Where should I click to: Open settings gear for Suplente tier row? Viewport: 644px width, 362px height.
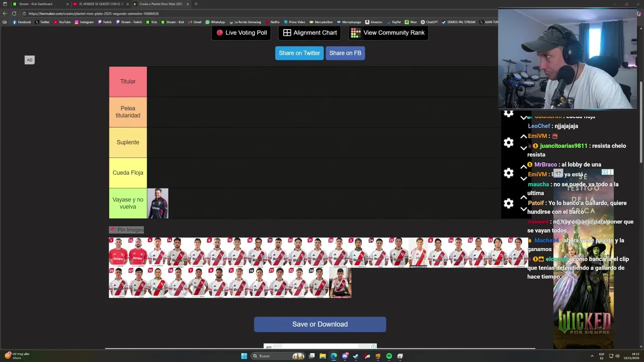pyautogui.click(x=509, y=143)
